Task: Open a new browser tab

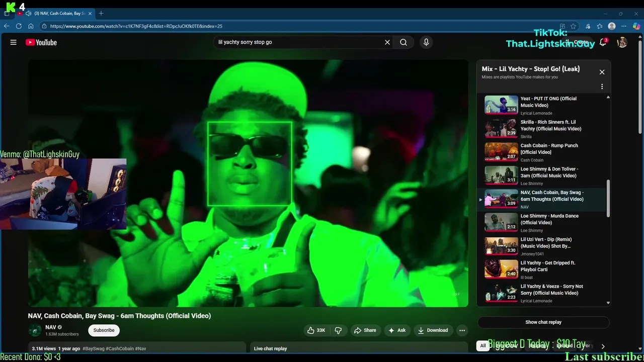Action: click(101, 13)
